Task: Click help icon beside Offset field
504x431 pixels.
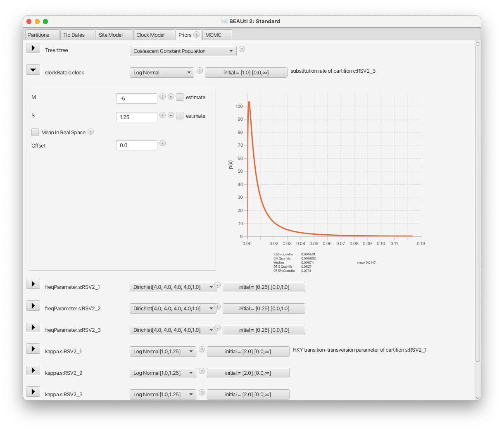Action: point(163,143)
